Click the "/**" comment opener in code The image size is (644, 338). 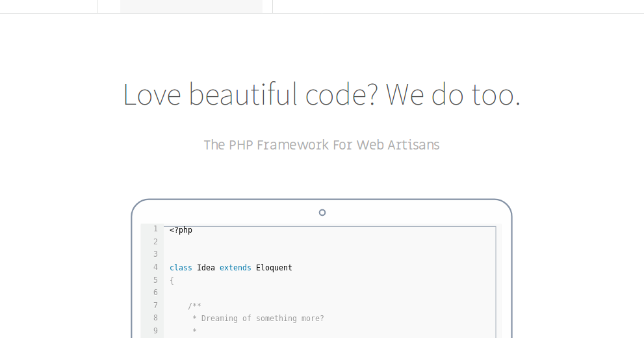click(x=194, y=306)
